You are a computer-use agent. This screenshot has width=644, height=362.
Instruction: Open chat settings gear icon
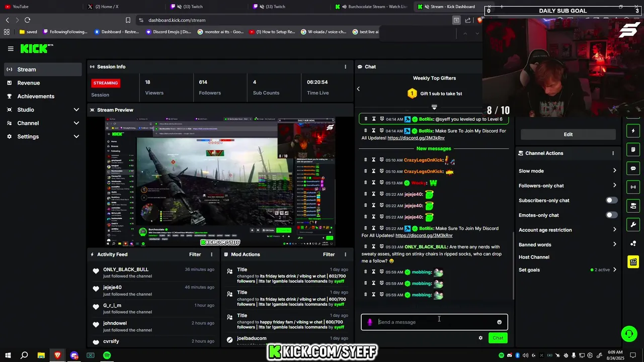[x=480, y=338]
